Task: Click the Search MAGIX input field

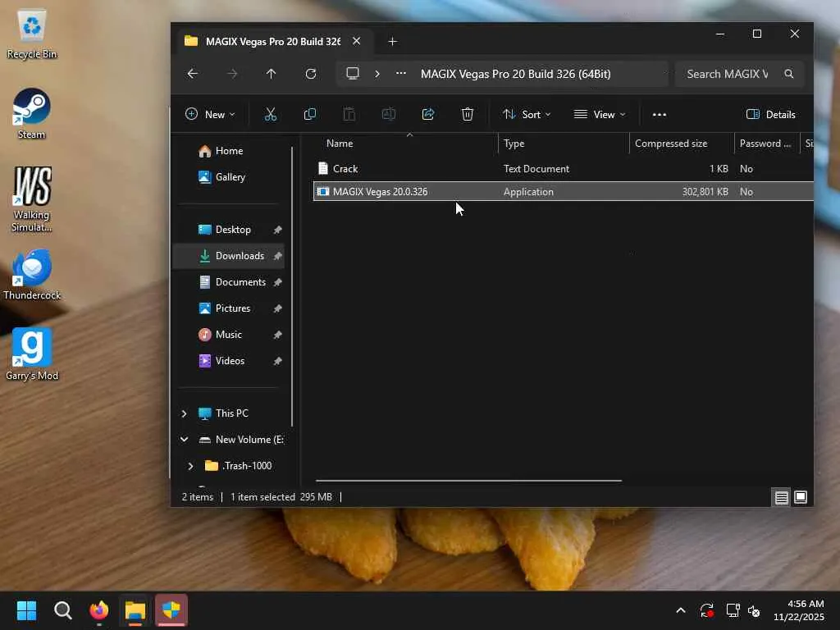Action: pos(728,74)
